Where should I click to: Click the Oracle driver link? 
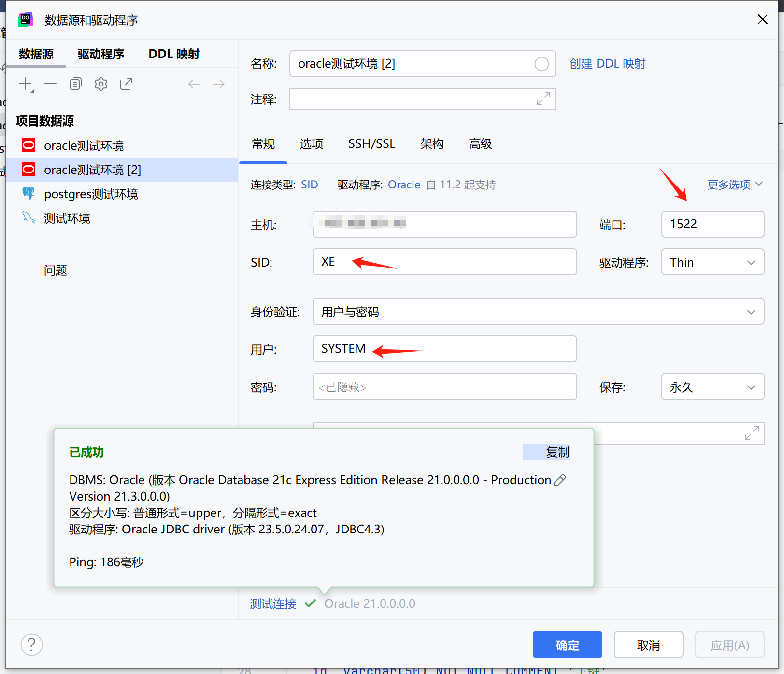tap(404, 185)
